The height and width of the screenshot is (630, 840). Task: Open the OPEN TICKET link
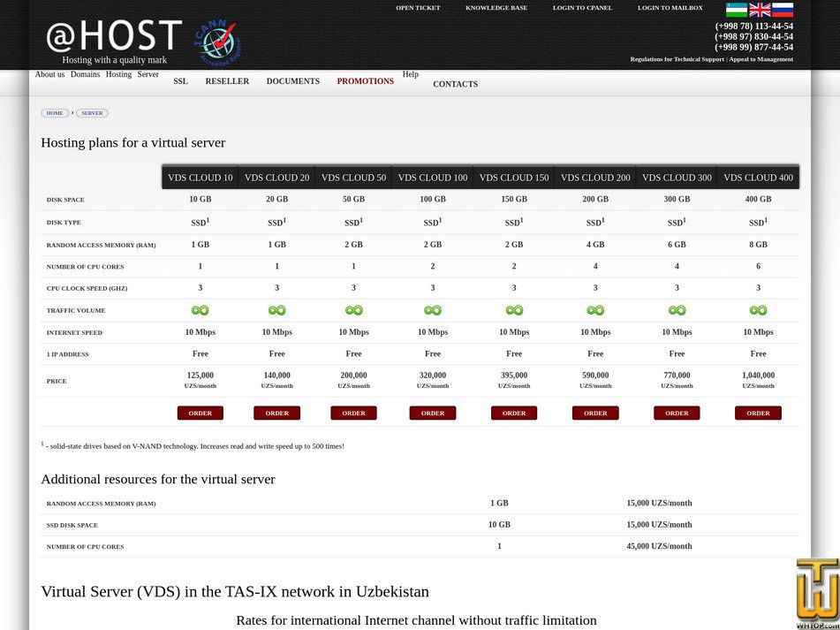(418, 8)
